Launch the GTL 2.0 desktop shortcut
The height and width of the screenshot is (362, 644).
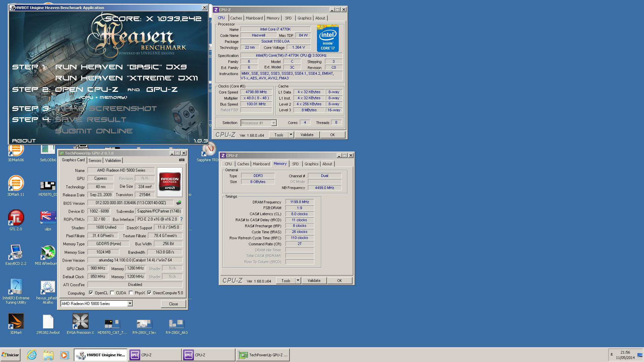[16, 220]
